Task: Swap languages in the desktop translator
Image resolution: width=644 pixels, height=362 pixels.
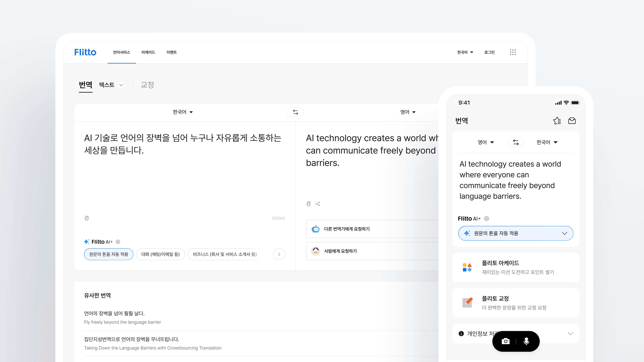Action: [x=296, y=112]
